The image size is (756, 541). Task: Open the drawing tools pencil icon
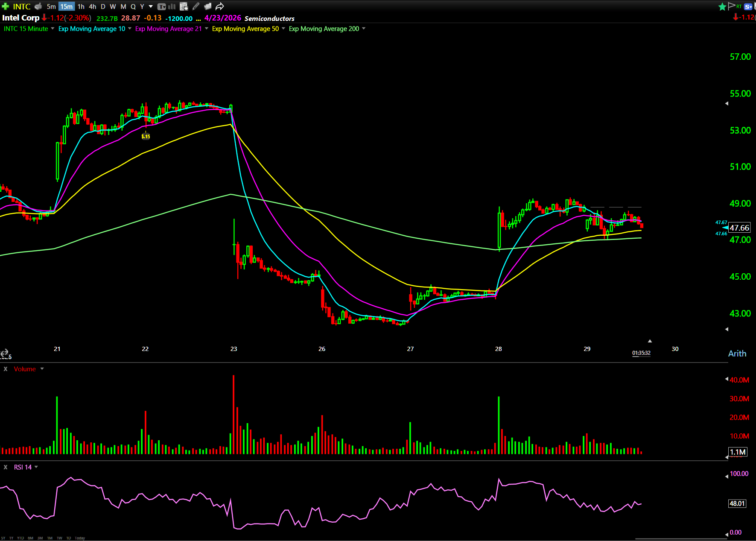tap(196, 6)
